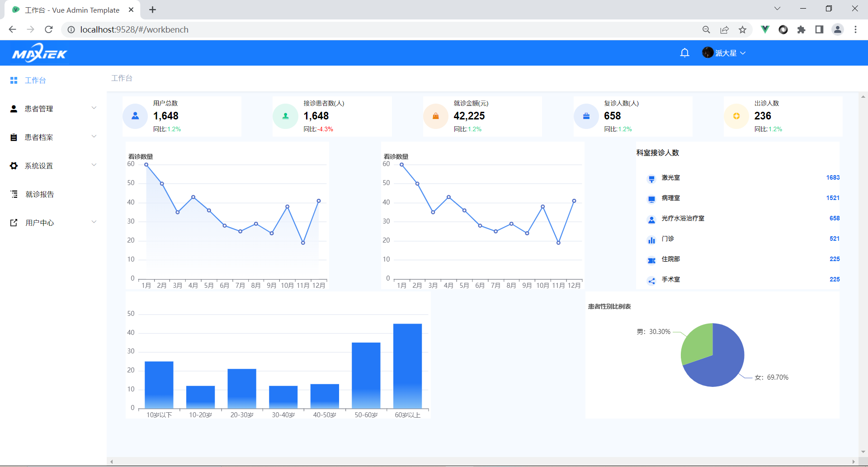Click the 光疗水浴治疗室 person icon
The height and width of the screenshot is (467, 868).
tap(651, 220)
